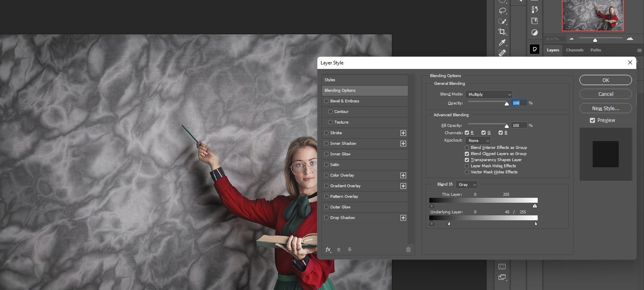This screenshot has width=644, height=290.
Task: Switch to the Channels tab
Action: [x=574, y=50]
